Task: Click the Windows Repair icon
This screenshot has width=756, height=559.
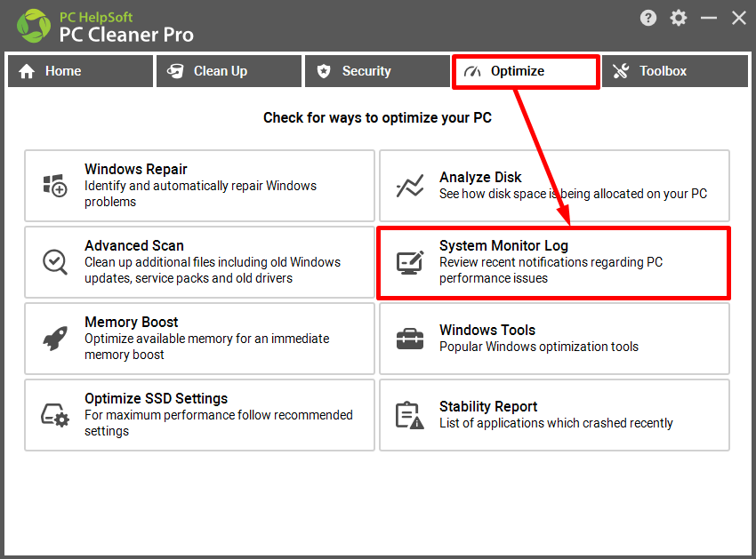Action: point(55,186)
